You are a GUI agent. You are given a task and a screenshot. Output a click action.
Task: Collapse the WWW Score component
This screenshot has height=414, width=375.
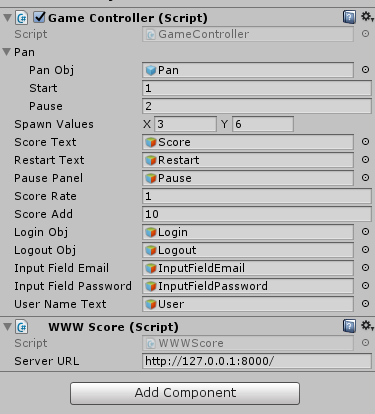[x=7, y=327]
